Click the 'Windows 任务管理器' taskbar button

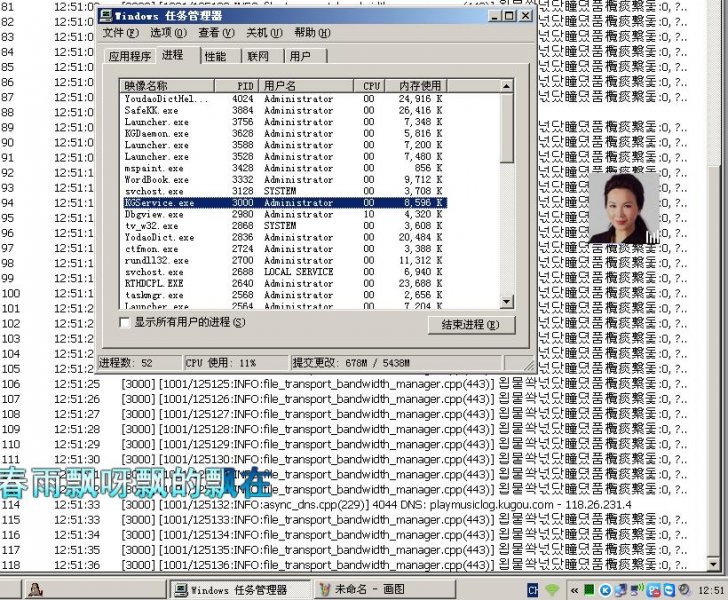240,590
